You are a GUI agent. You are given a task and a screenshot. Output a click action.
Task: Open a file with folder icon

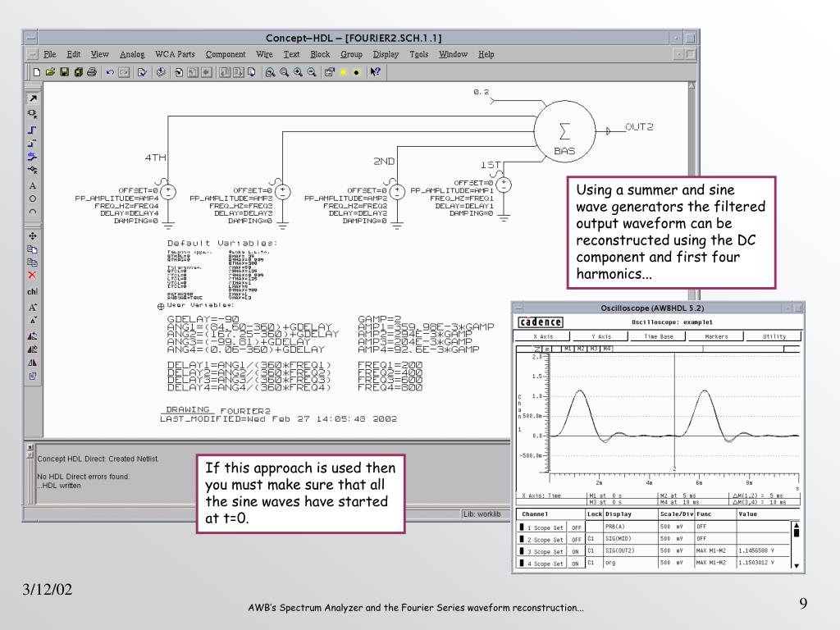tap(50, 72)
